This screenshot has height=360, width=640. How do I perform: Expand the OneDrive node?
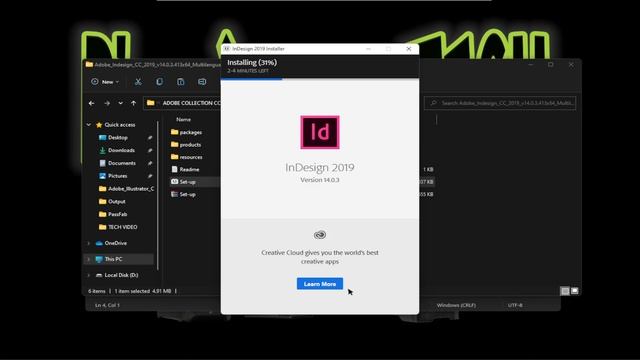pos(89,243)
